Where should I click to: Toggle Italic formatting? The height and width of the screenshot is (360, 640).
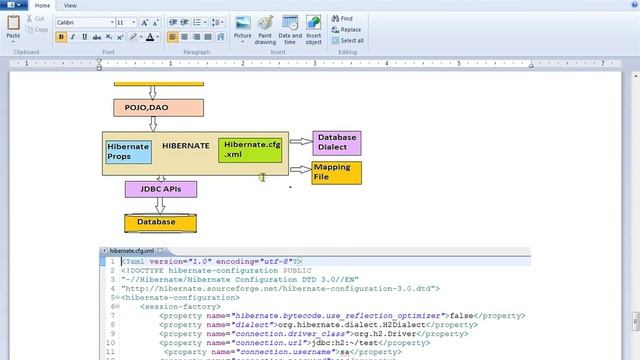pyautogui.click(x=73, y=37)
